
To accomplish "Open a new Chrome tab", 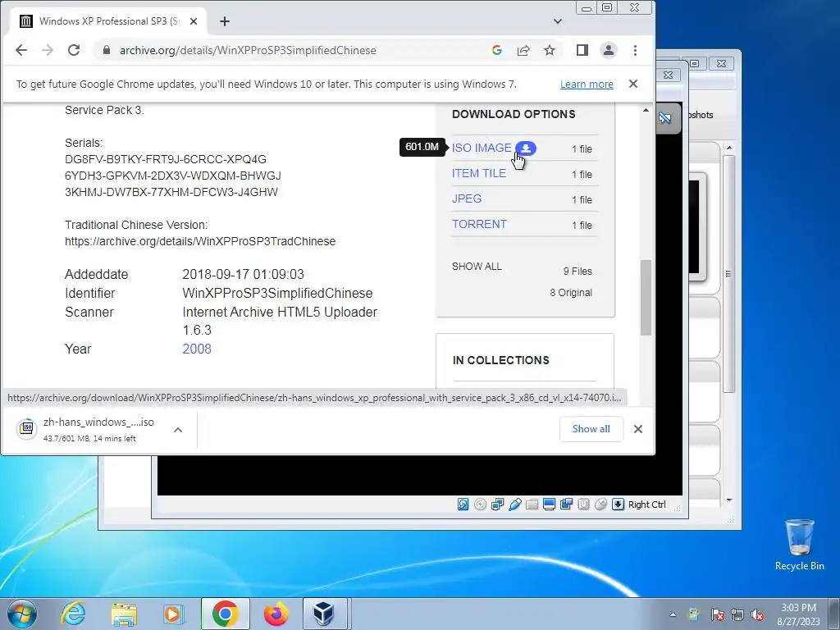I will pos(225,21).
